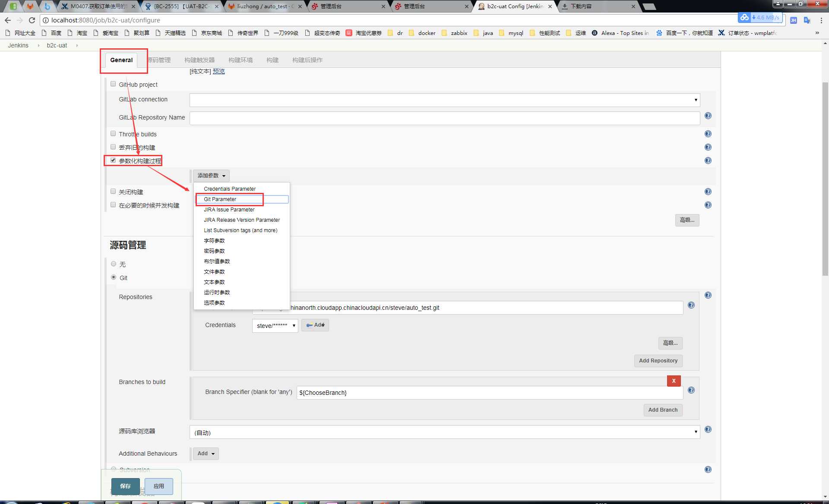
Task: Open the mysql bookmark folder
Action: click(x=511, y=33)
